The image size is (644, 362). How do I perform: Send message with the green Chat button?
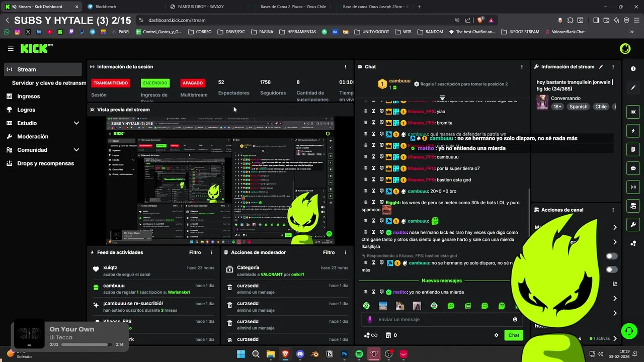(x=514, y=335)
